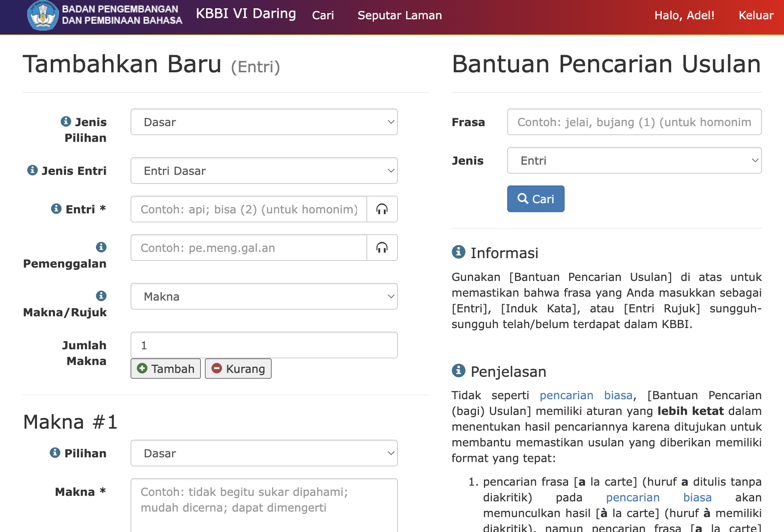This screenshot has width=784, height=532.
Task: Open the Jenis Pilihan dropdown showing Dasar
Action: (x=264, y=122)
